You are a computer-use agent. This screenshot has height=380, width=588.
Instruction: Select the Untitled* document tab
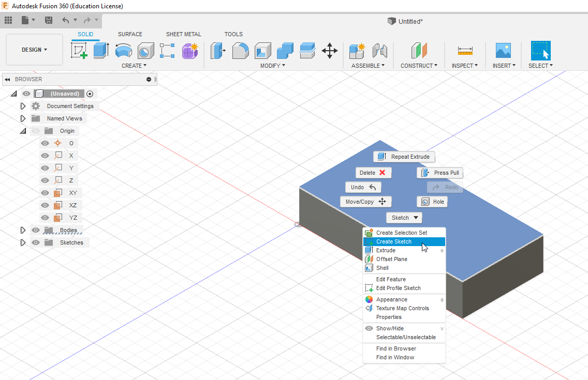pos(405,21)
